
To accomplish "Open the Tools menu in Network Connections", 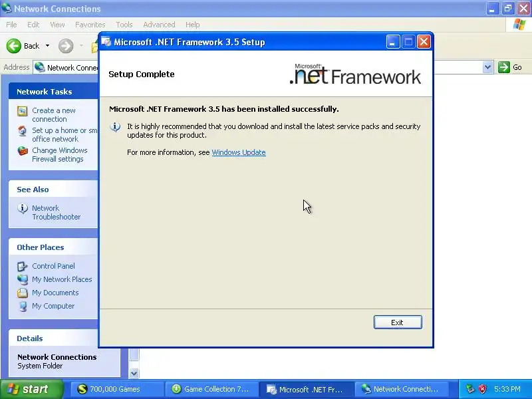I will click(x=124, y=25).
